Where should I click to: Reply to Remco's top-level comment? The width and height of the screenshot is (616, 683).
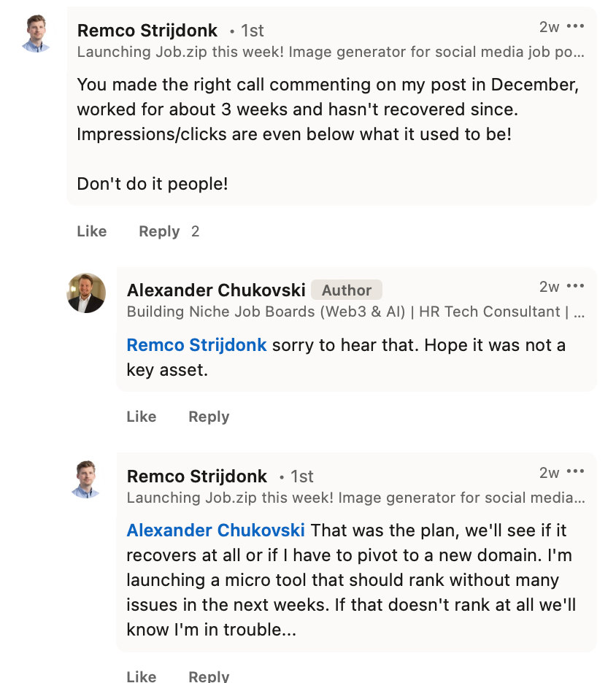[159, 231]
